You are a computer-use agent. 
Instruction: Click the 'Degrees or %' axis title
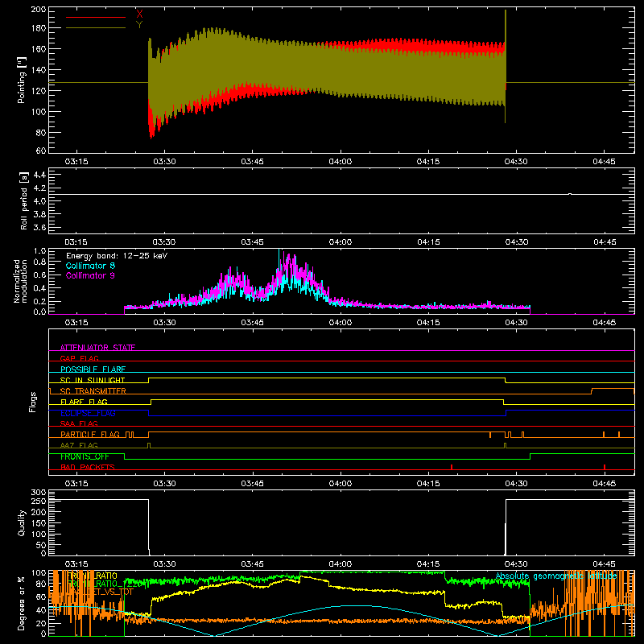(x=22, y=604)
